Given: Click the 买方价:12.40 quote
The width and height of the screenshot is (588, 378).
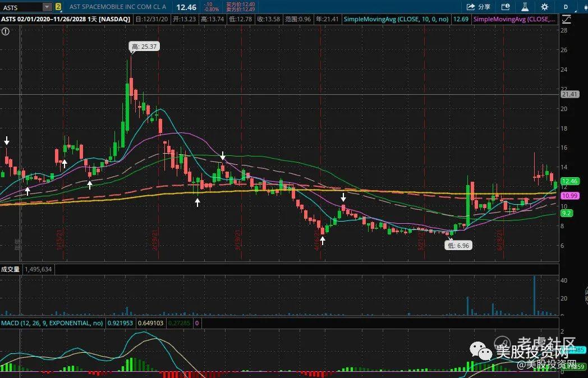Looking at the screenshot, I should pyautogui.click(x=240, y=4).
